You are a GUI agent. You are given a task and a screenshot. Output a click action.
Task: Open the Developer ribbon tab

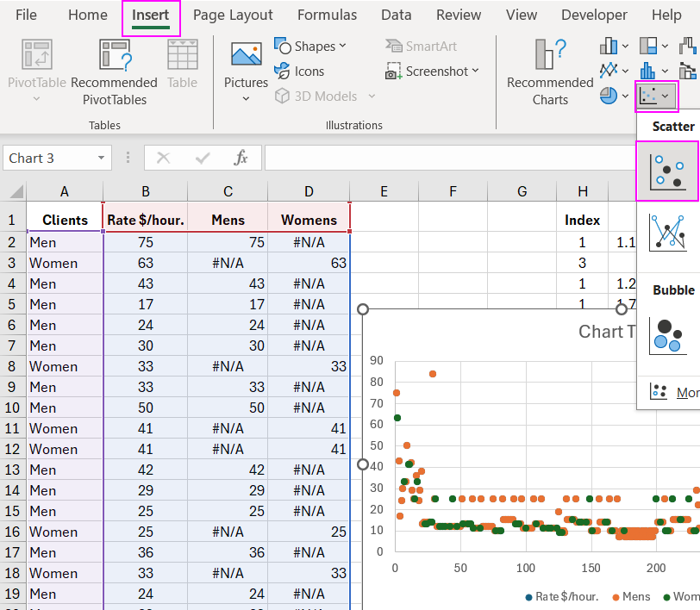(x=594, y=15)
